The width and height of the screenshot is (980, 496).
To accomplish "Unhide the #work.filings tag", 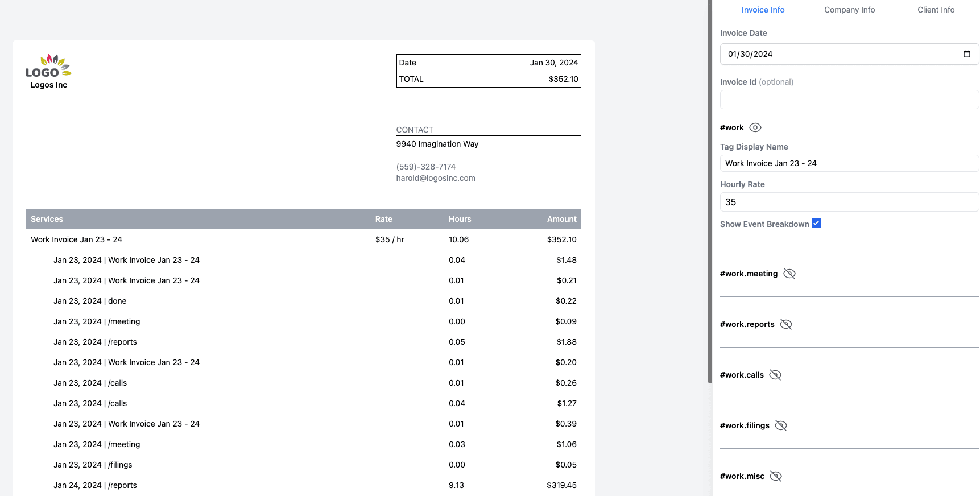I will pos(780,425).
